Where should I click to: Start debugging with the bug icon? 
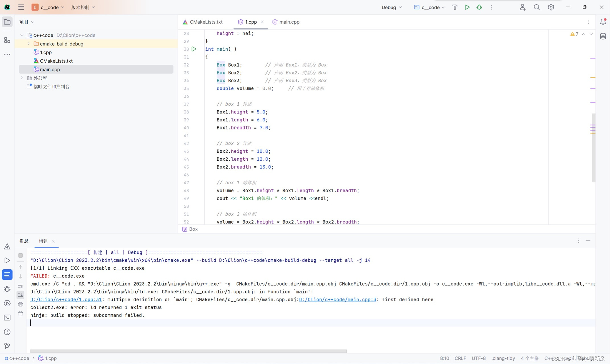pyautogui.click(x=479, y=7)
